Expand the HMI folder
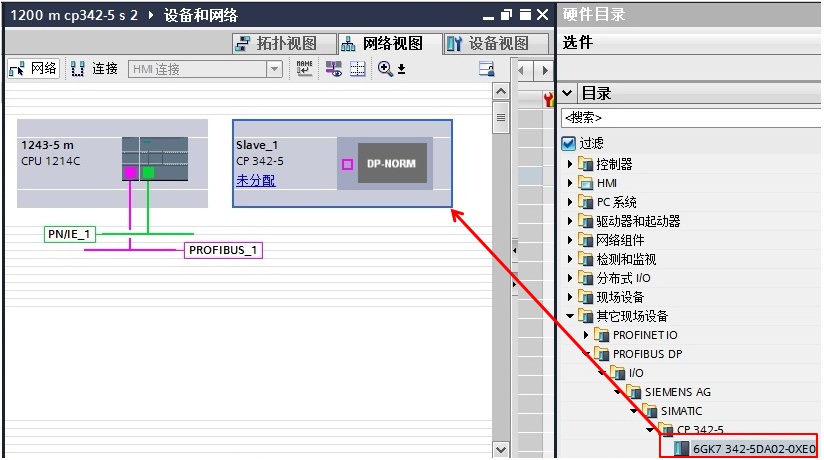The height and width of the screenshot is (460, 824). tap(570, 183)
